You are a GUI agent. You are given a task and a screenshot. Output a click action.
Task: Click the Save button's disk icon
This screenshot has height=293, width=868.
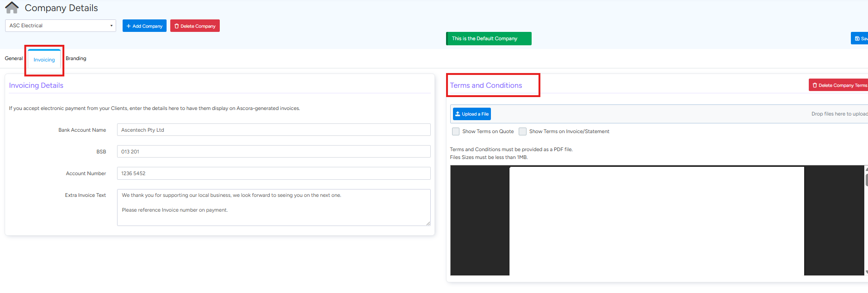click(857, 39)
